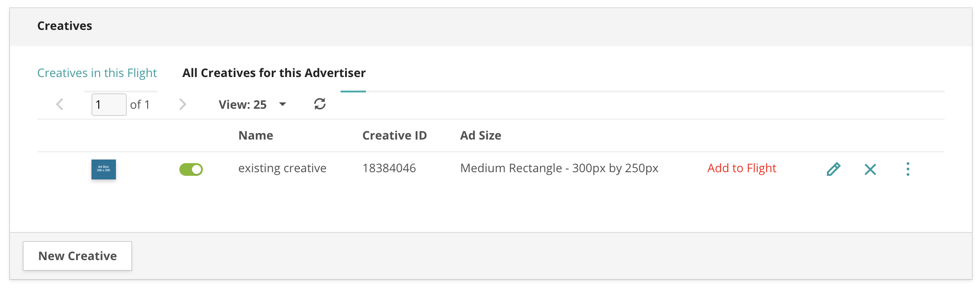Viewport: 980px width, 290px height.
Task: Switch to Creatives in this Flight tab
Action: click(x=97, y=73)
